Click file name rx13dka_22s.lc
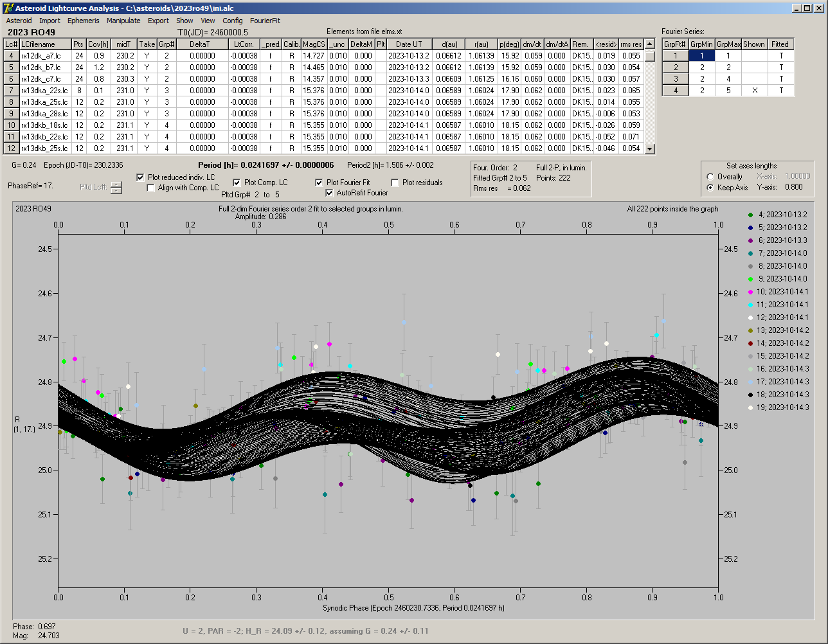Screen dimensions: 828x644 point(45,91)
